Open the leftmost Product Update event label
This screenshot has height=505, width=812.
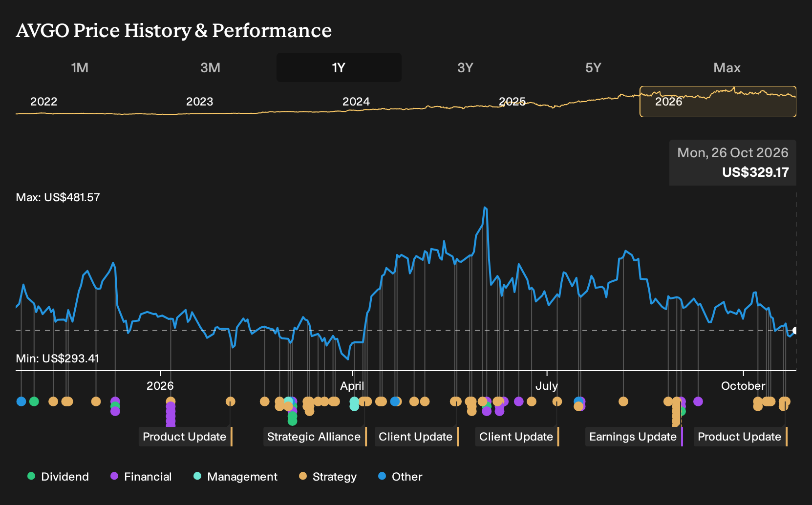coord(185,437)
